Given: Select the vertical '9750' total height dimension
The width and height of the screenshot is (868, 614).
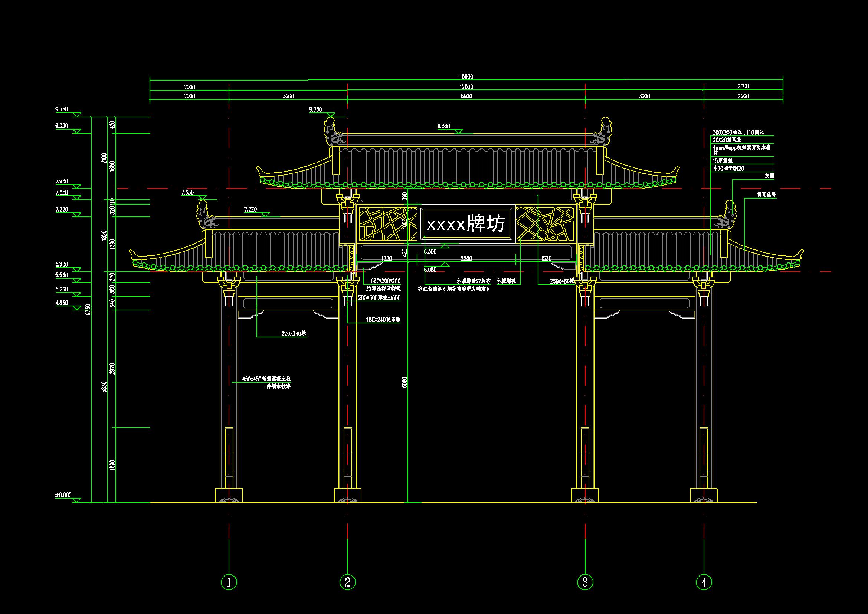Looking at the screenshot, I should point(88,309).
